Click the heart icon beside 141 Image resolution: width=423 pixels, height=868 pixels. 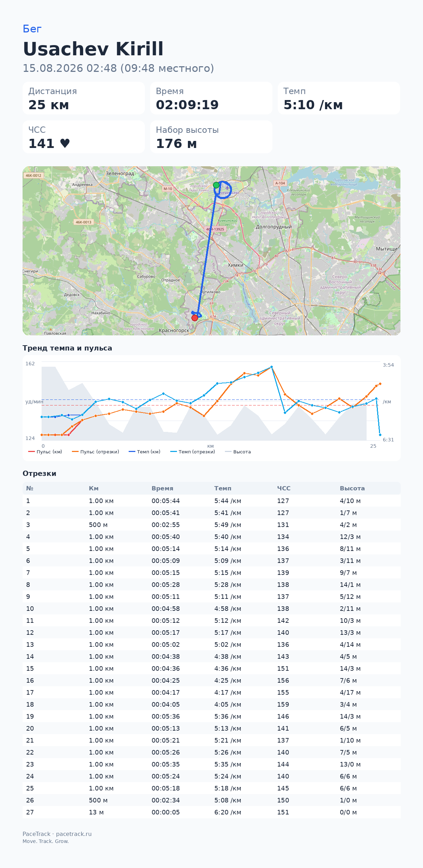(x=65, y=143)
